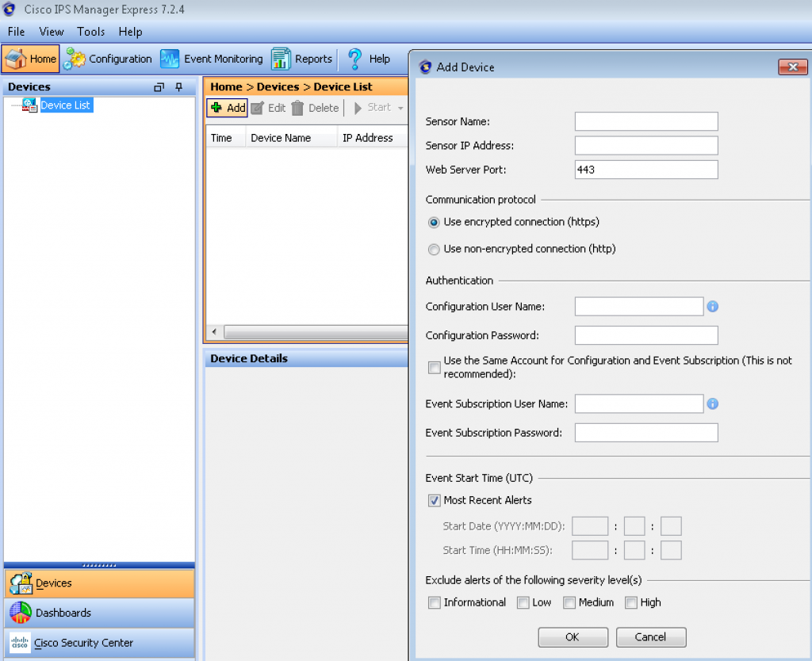This screenshot has height=661, width=812.
Task: Enable Use the Same Account checkbox
Action: point(434,367)
